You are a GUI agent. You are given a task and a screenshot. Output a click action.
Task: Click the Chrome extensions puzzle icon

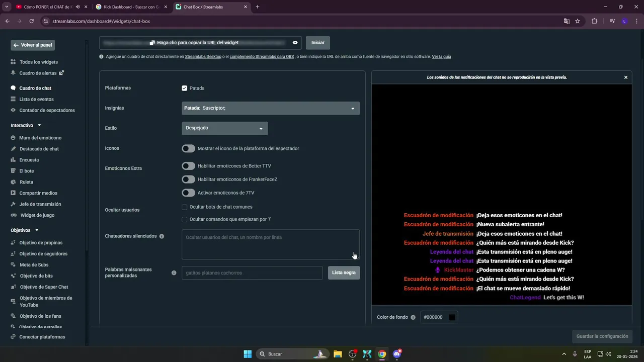pos(594,21)
